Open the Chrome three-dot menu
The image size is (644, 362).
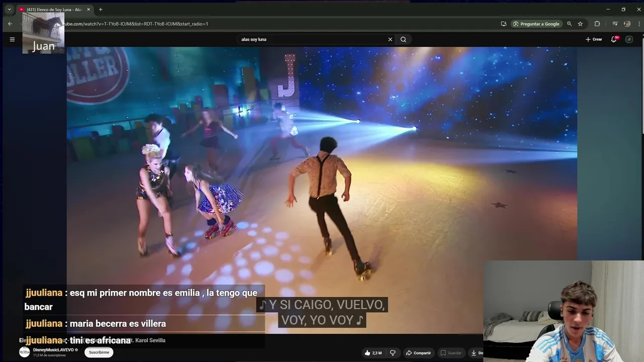[x=638, y=24]
